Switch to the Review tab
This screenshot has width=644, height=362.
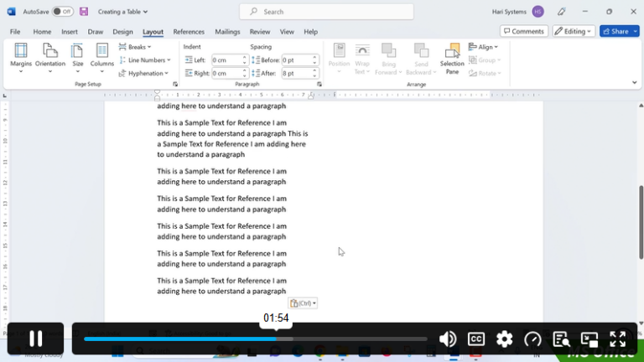click(260, 32)
